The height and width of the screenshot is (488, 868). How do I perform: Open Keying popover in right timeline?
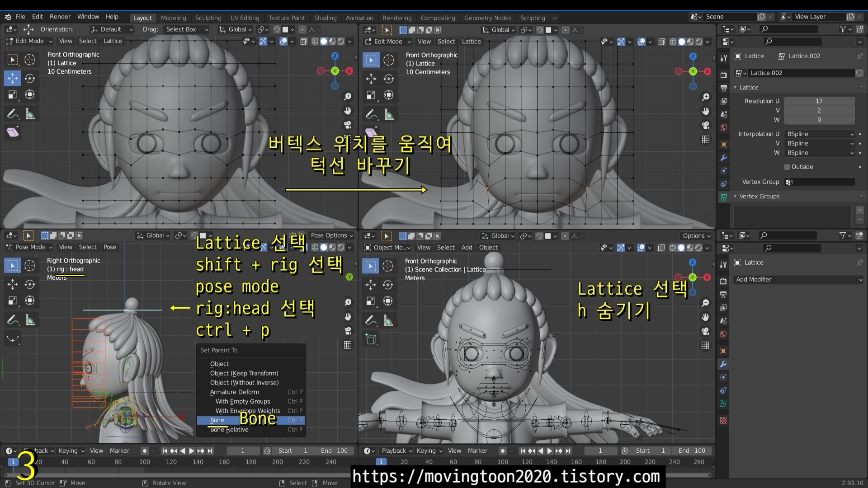click(429, 450)
